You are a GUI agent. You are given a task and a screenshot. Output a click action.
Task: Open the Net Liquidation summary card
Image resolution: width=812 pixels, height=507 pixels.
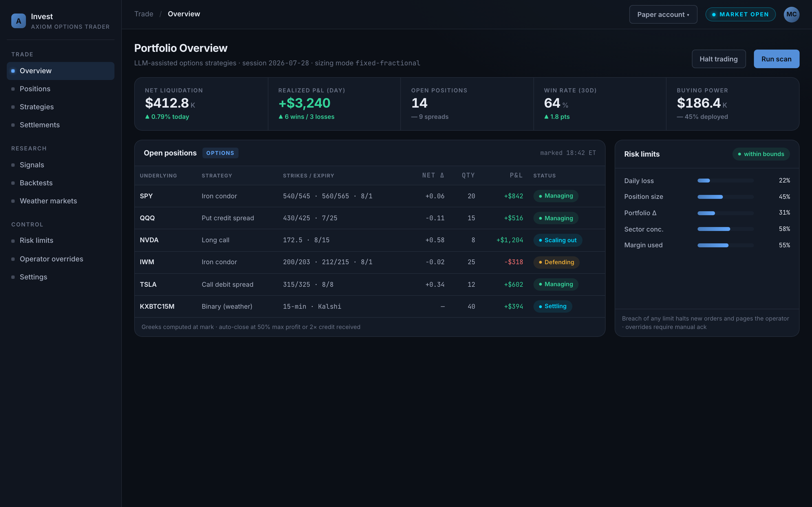tap(201, 104)
